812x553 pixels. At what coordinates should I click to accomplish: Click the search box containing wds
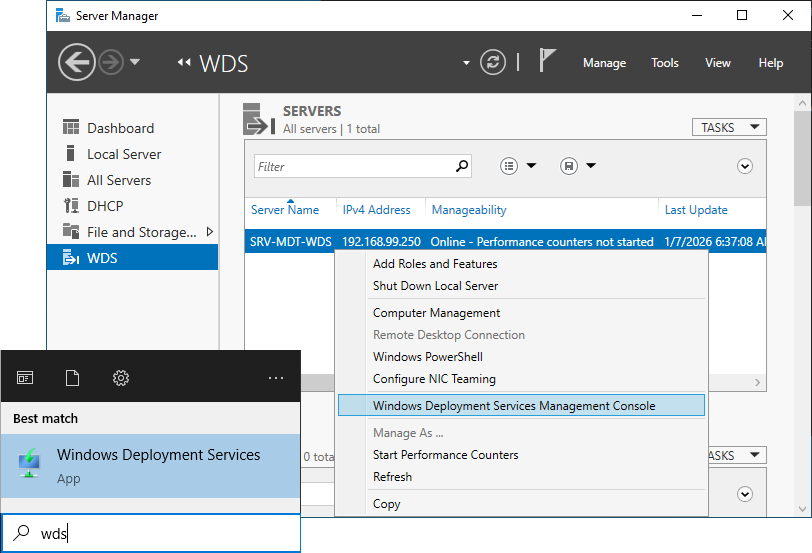pos(151,533)
